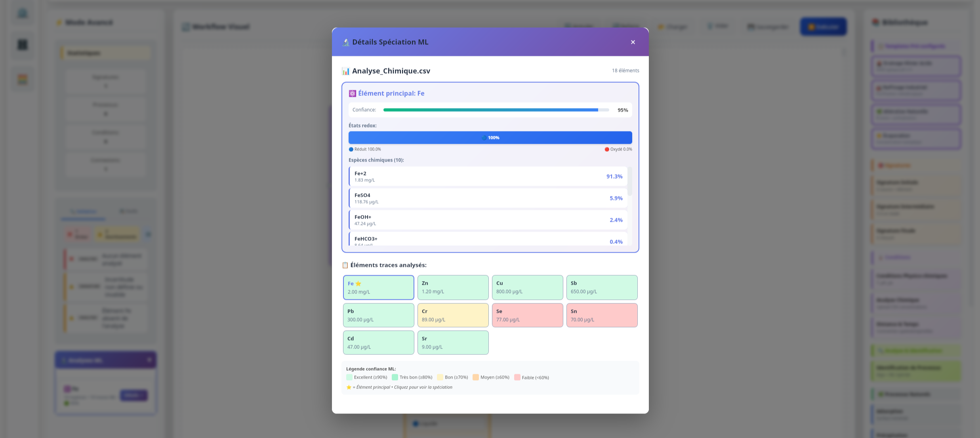This screenshot has width=980, height=438.
Task: Click the Fe+2 species row showing 91.3%
Action: pos(488,176)
